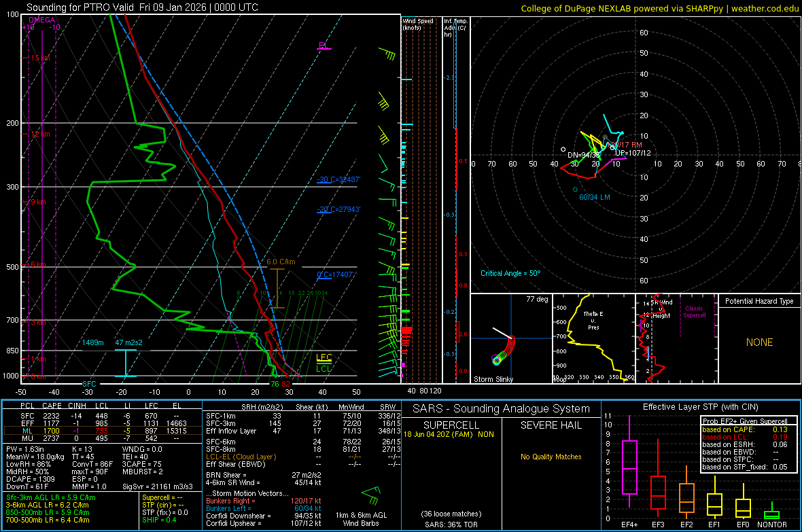
Task: Click the 'Wind Speed (knots)' panel header
Action: (418, 24)
